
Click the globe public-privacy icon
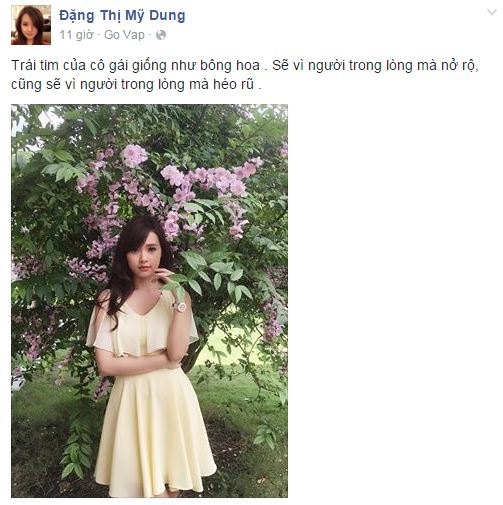click(161, 35)
